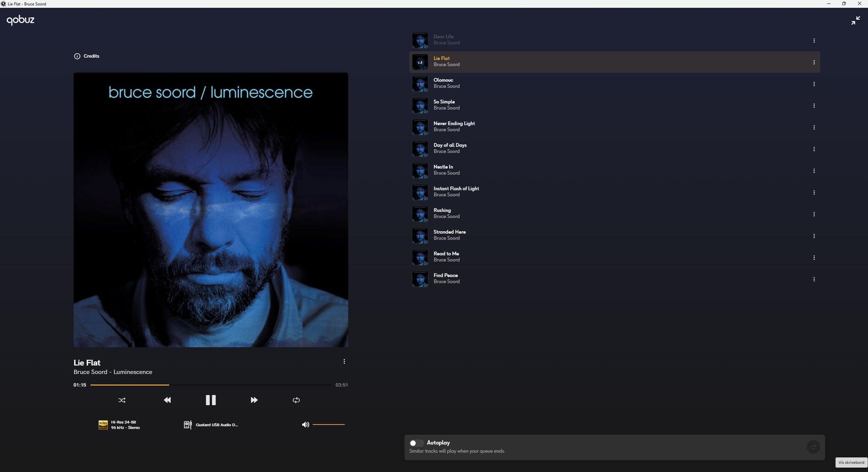
Task: Click the Never Ending Light thumbnail
Action: click(x=420, y=127)
